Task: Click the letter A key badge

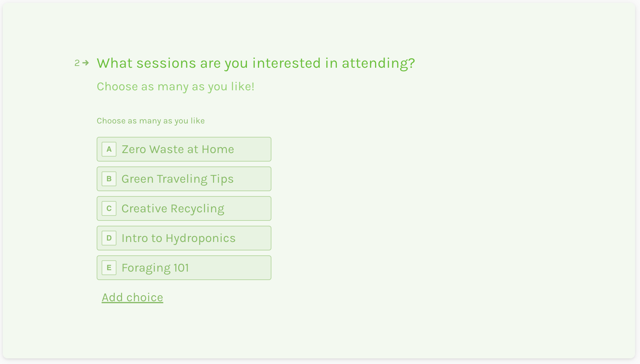Action: coord(109,149)
